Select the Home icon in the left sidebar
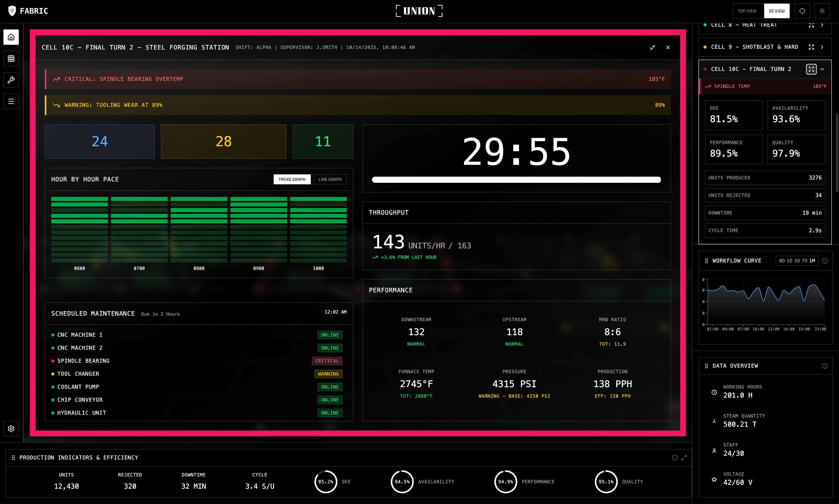Viewport: 839px width, 504px height. (11, 37)
